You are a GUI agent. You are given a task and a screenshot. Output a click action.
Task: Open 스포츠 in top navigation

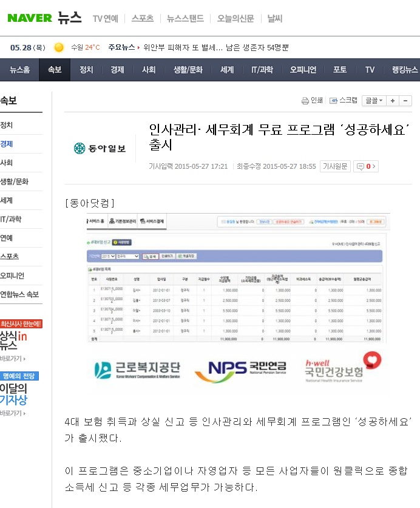[x=142, y=18]
